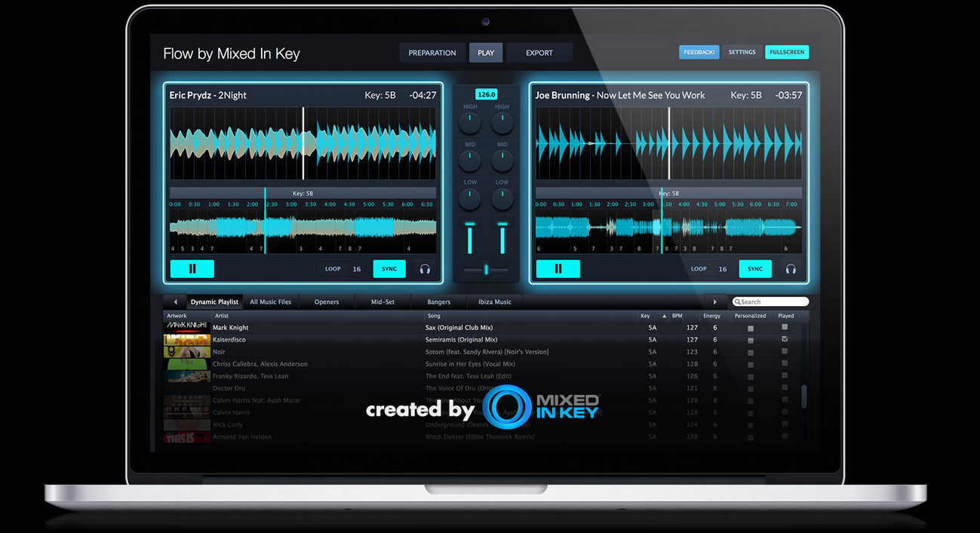The width and height of the screenshot is (980, 533).
Task: Click Joe Brunning track title
Action: 620,95
